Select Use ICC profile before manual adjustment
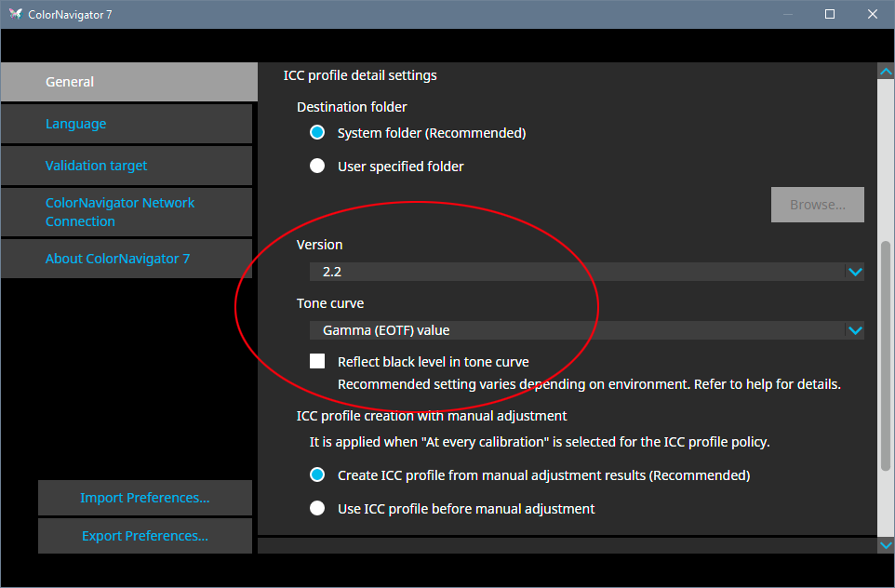895x588 pixels. click(316, 508)
